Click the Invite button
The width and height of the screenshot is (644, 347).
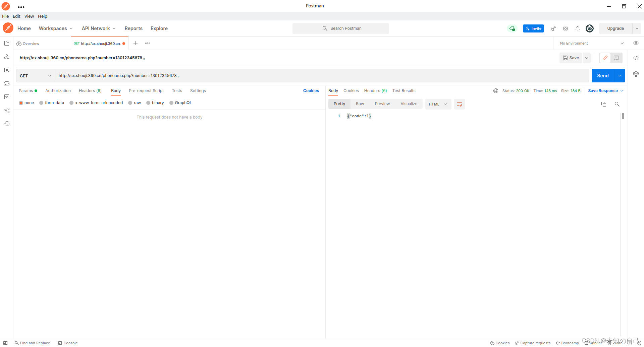533,28
